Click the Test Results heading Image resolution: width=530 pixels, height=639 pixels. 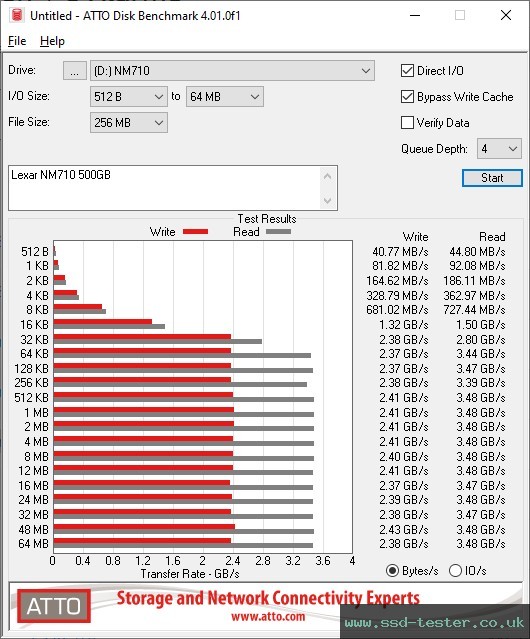tap(267, 219)
